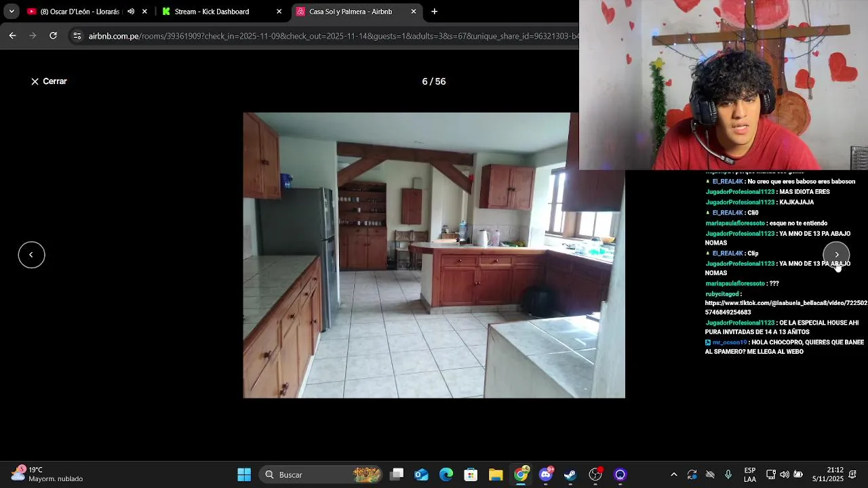Open network settings from system tray

pyautogui.click(x=771, y=474)
